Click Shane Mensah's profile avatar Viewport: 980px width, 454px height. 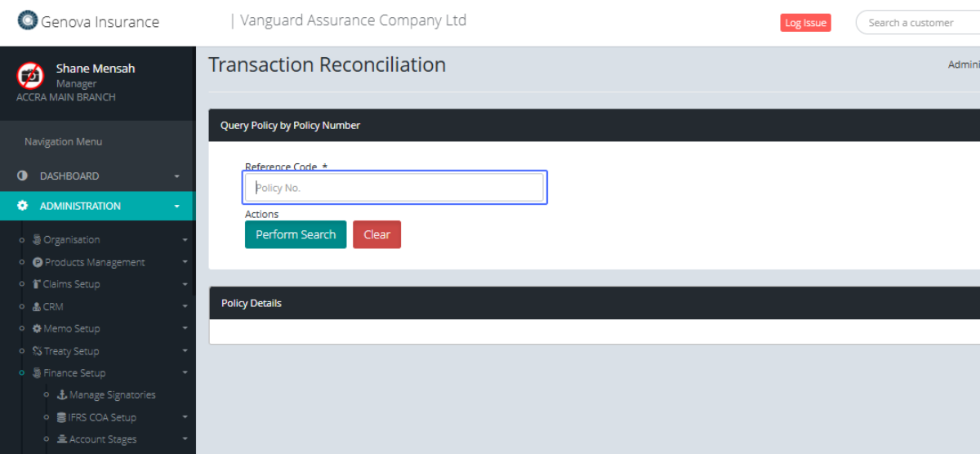tap(30, 75)
